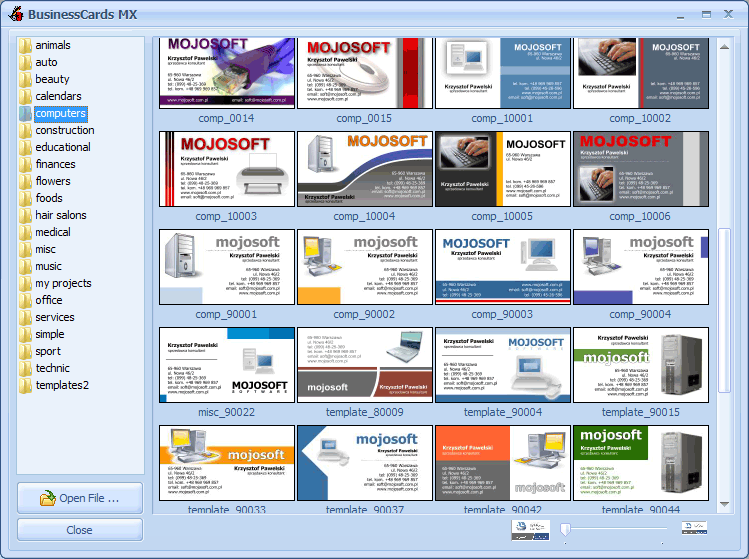The image size is (749, 559).
Task: Select the comp_90001 template thumbnail
Action: click(227, 267)
